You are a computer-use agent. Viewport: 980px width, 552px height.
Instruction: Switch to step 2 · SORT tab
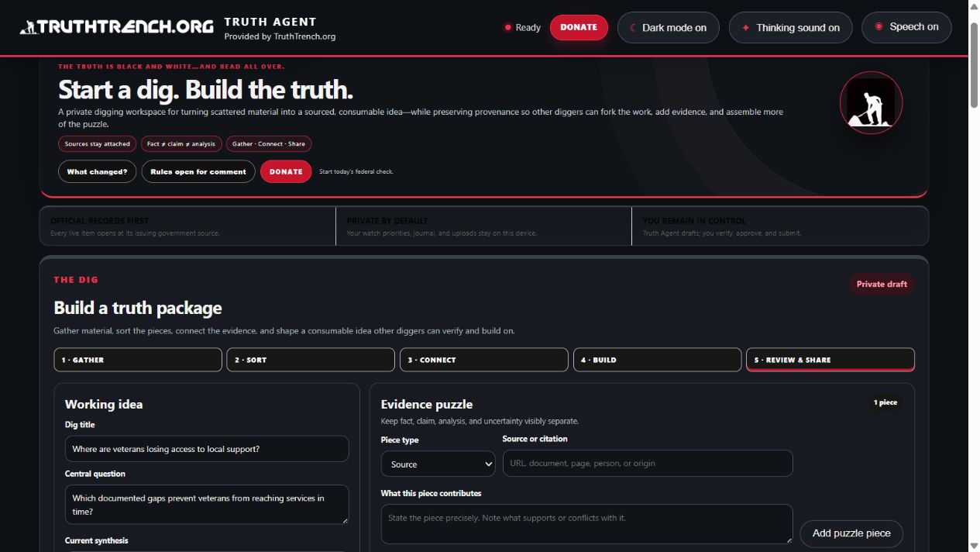[x=311, y=360]
